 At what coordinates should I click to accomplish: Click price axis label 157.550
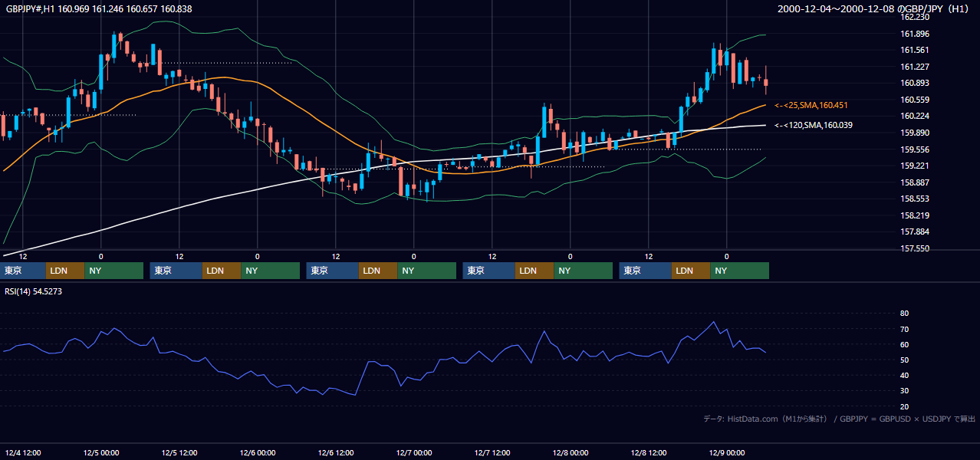(915, 248)
